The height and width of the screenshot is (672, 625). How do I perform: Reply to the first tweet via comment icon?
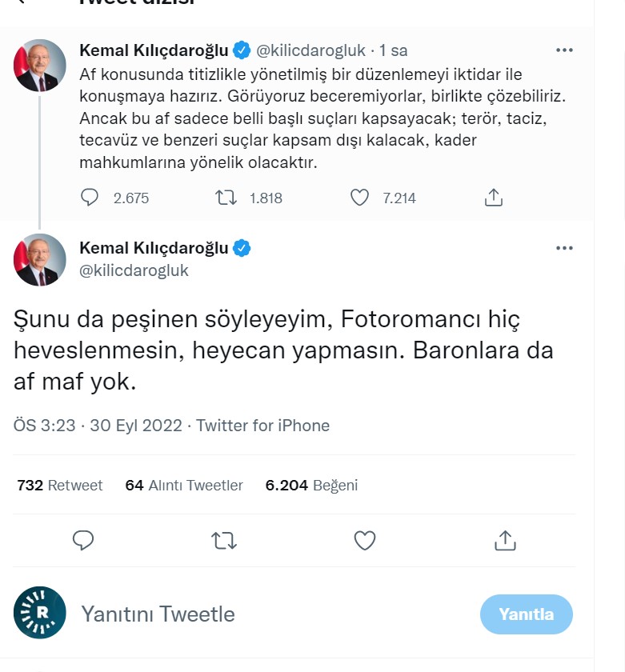coord(90,198)
